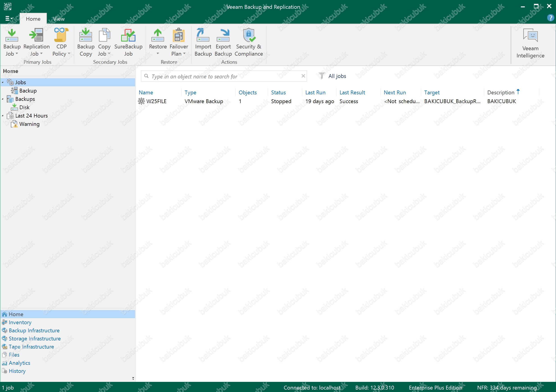Select Last 24 Hours node
This screenshot has width=556, height=392.
(x=32, y=116)
